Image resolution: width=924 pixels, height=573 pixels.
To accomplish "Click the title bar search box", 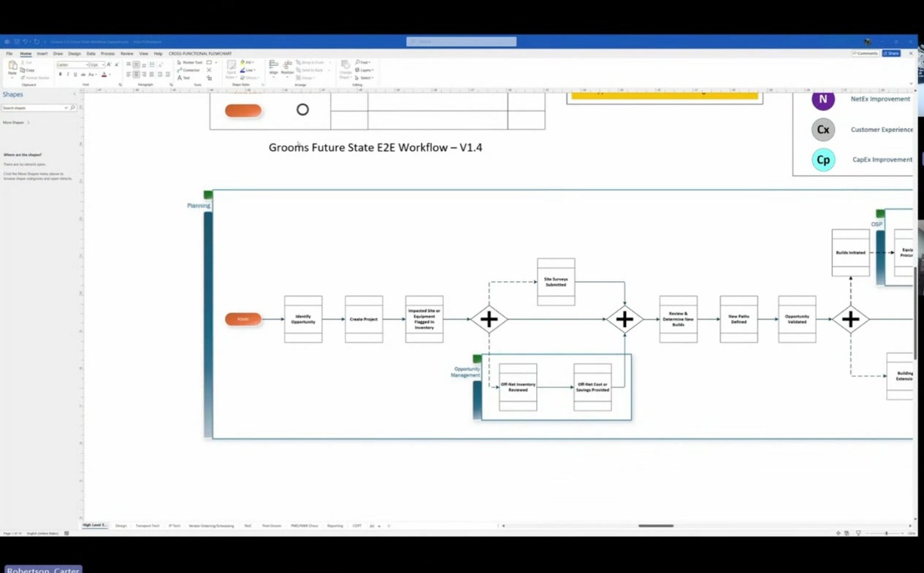I will coord(461,42).
